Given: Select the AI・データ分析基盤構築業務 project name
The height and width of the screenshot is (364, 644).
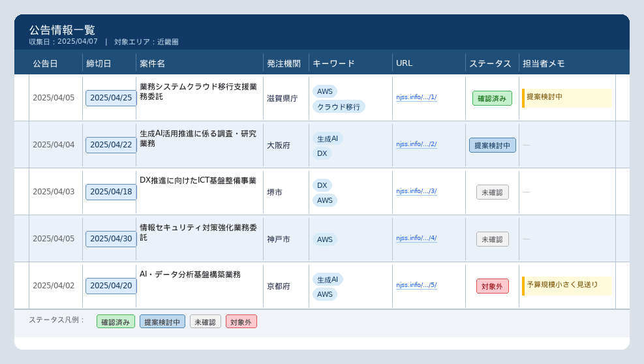Looking at the screenshot, I should pyautogui.click(x=190, y=274).
